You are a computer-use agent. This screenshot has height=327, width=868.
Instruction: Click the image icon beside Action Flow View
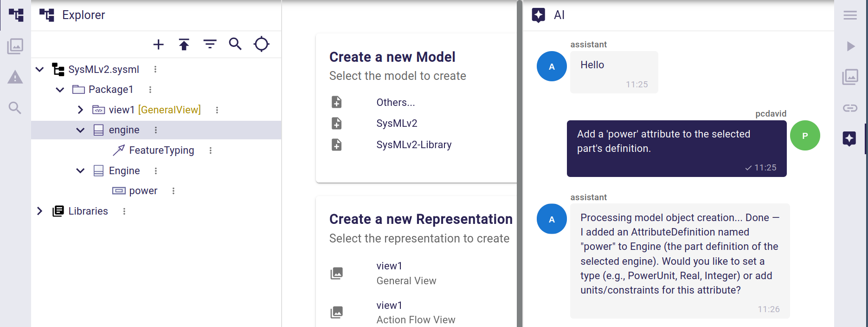pyautogui.click(x=337, y=312)
